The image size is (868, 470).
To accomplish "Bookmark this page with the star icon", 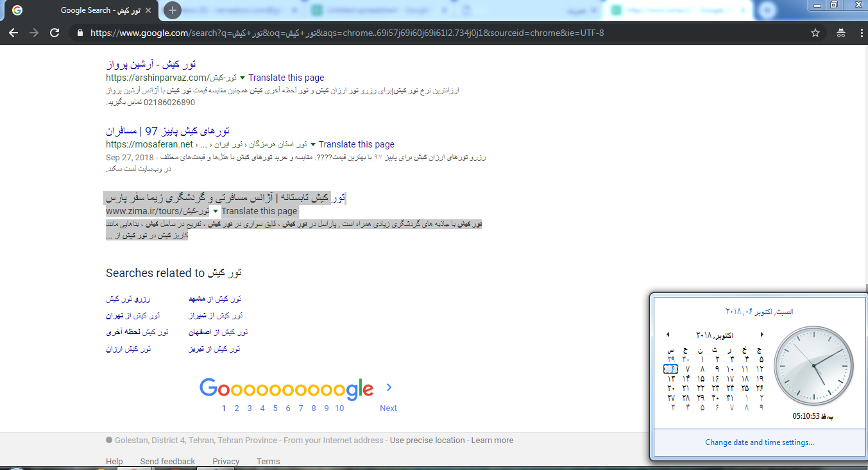I will point(815,33).
